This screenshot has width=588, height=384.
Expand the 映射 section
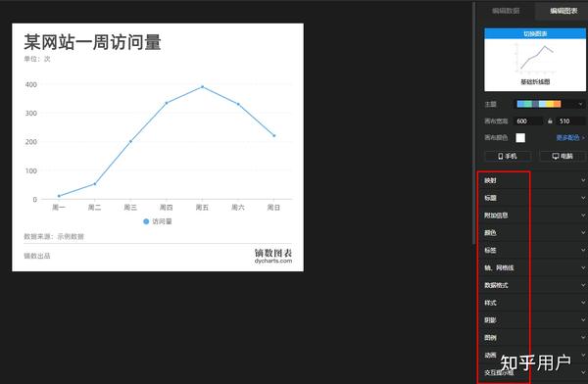533,180
